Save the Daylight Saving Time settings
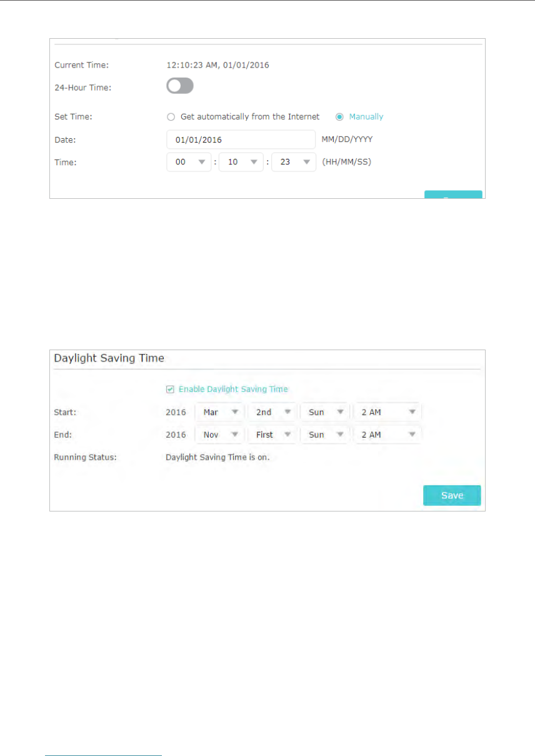 [452, 495]
